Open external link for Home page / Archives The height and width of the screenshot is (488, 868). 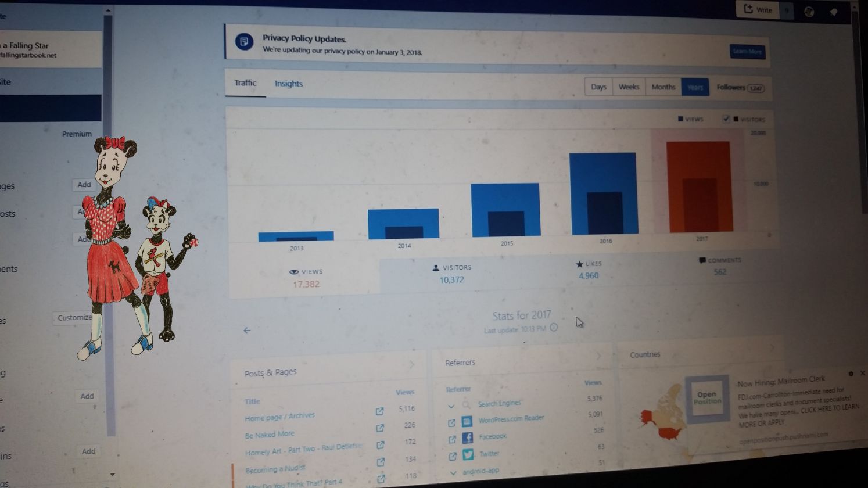(x=379, y=411)
